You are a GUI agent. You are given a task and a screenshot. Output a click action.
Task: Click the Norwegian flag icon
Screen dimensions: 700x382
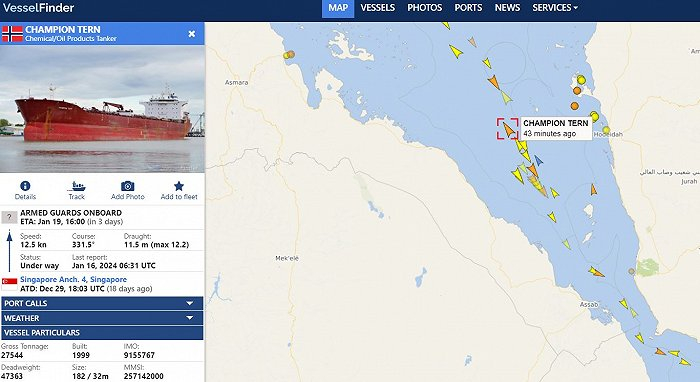coord(12,34)
